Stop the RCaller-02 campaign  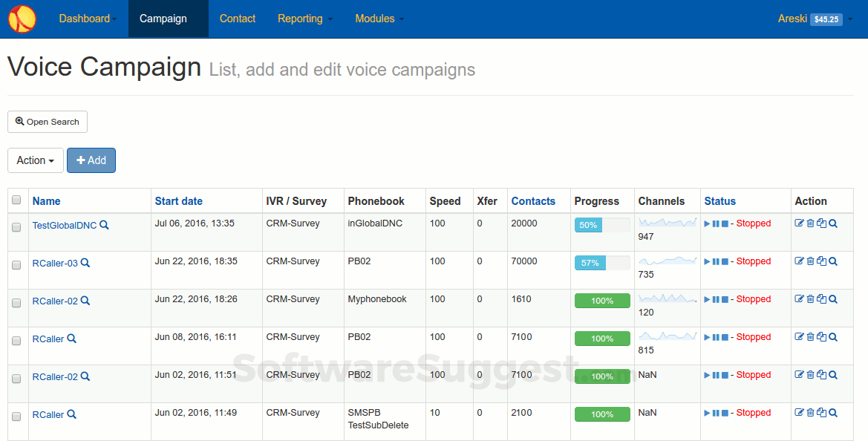pos(724,299)
